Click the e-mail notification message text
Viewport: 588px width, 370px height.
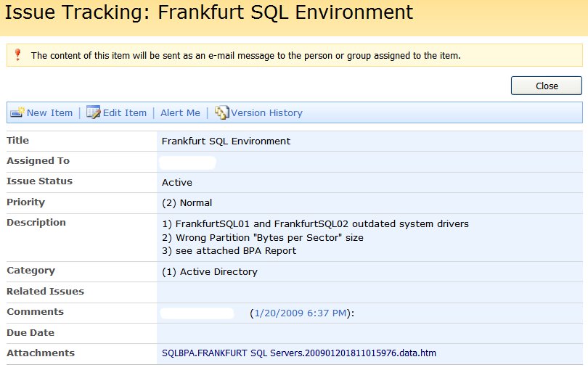(245, 55)
